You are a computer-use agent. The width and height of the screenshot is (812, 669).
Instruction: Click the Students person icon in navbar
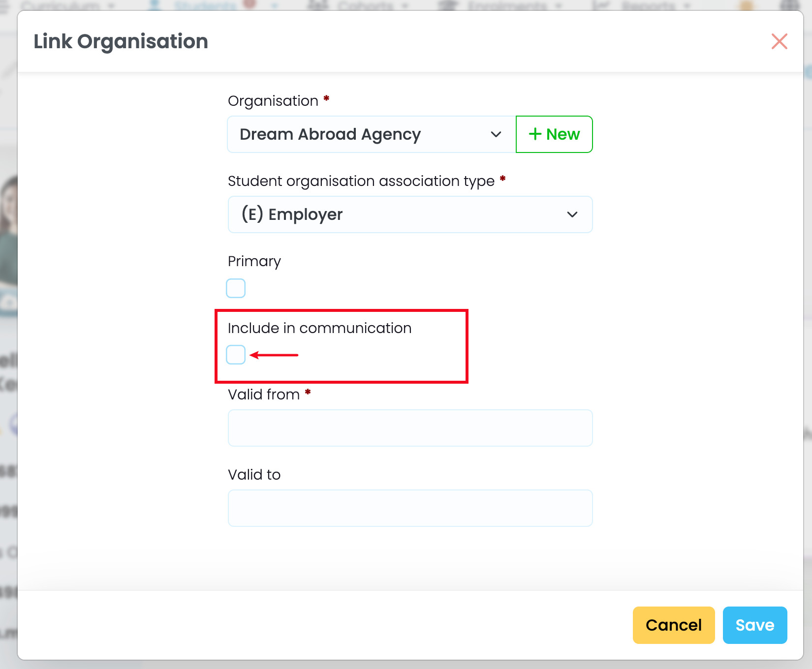pyautogui.click(x=156, y=5)
